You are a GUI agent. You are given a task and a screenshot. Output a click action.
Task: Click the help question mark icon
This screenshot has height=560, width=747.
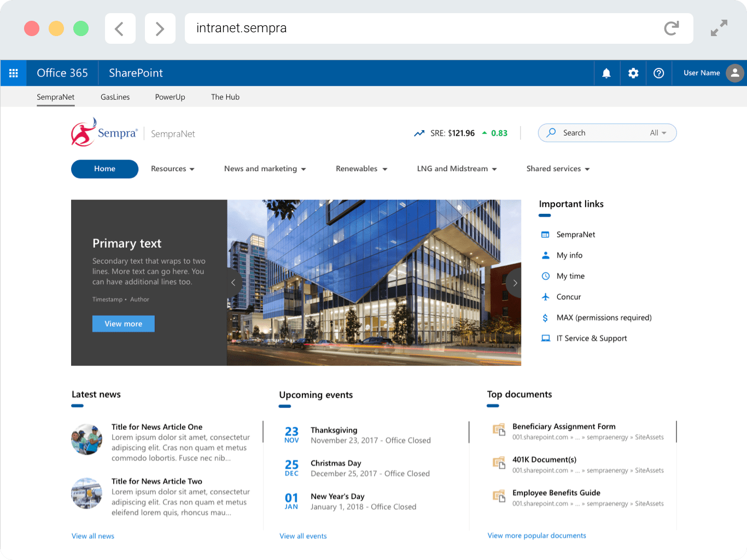pyautogui.click(x=659, y=73)
